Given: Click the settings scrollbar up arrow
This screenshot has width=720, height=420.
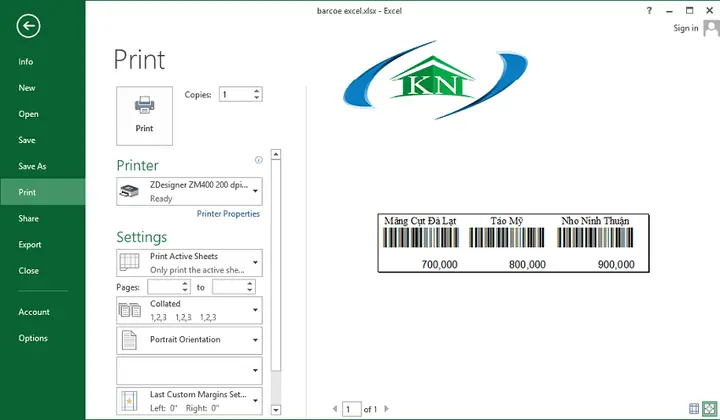Looking at the screenshot, I should [276, 154].
